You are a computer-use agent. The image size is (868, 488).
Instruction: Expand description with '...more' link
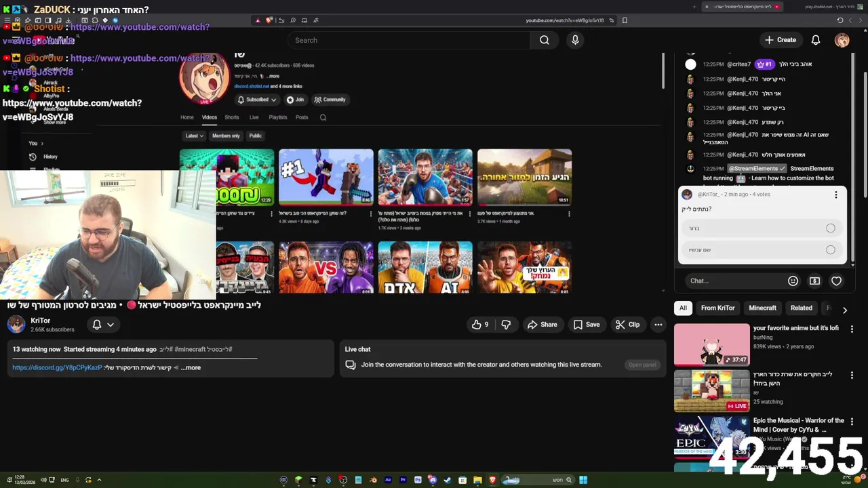coord(191,367)
